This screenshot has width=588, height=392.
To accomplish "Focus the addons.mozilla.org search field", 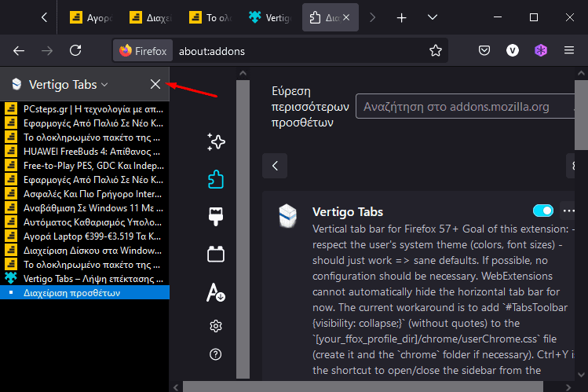I will (x=465, y=107).
